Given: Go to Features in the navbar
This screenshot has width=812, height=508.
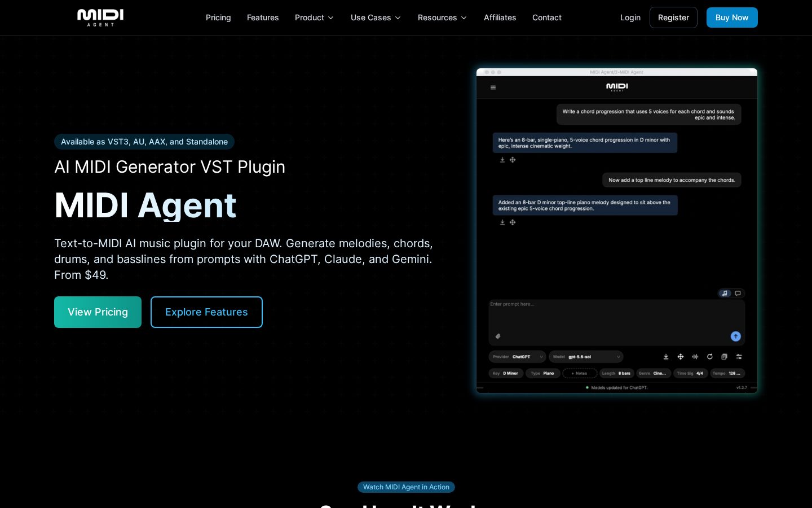Looking at the screenshot, I should 263,17.
